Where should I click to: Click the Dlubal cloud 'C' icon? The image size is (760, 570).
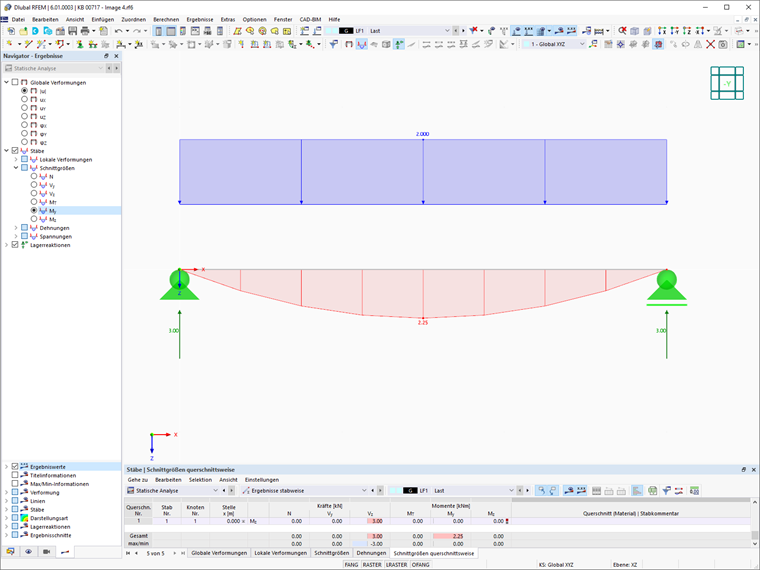(x=35, y=31)
